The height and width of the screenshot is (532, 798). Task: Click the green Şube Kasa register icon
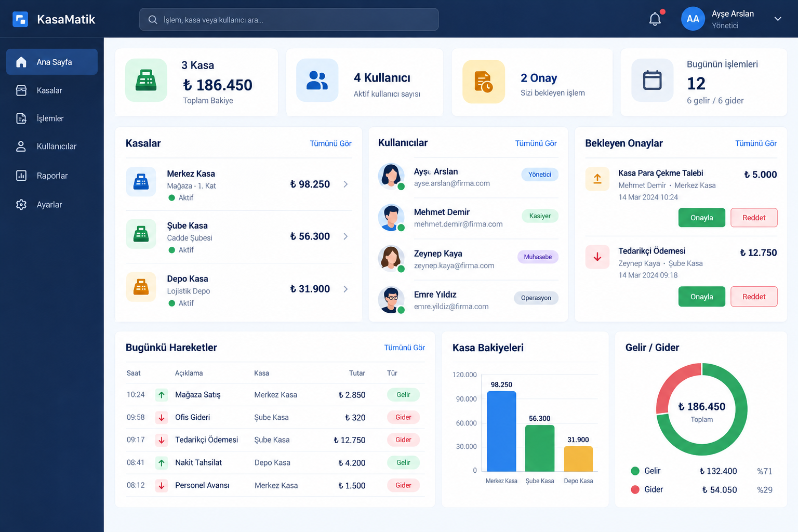(141, 234)
